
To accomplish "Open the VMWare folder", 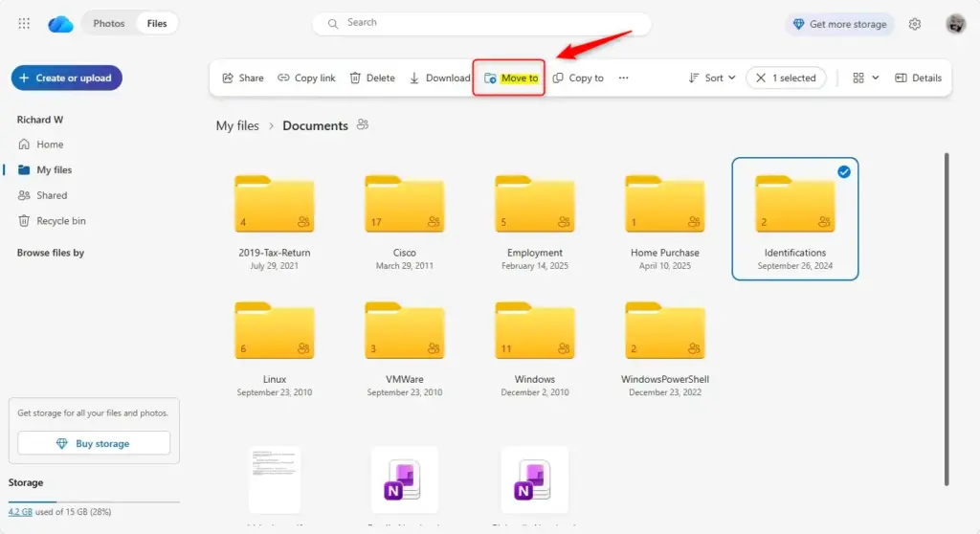I will point(405,331).
